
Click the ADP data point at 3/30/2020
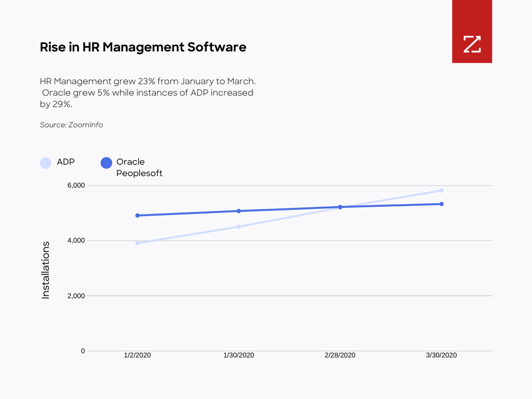click(442, 190)
